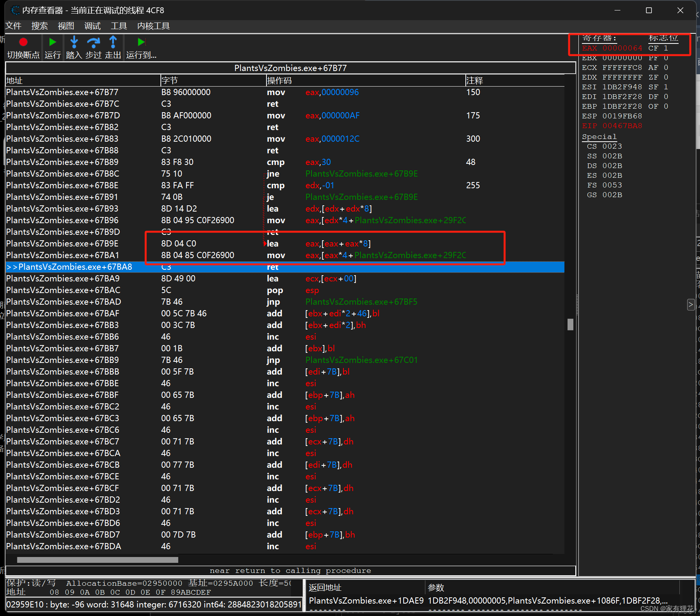This screenshot has width=700, height=616.
Task: Click the Cheat Engine title bar icon
Action: click(15, 10)
